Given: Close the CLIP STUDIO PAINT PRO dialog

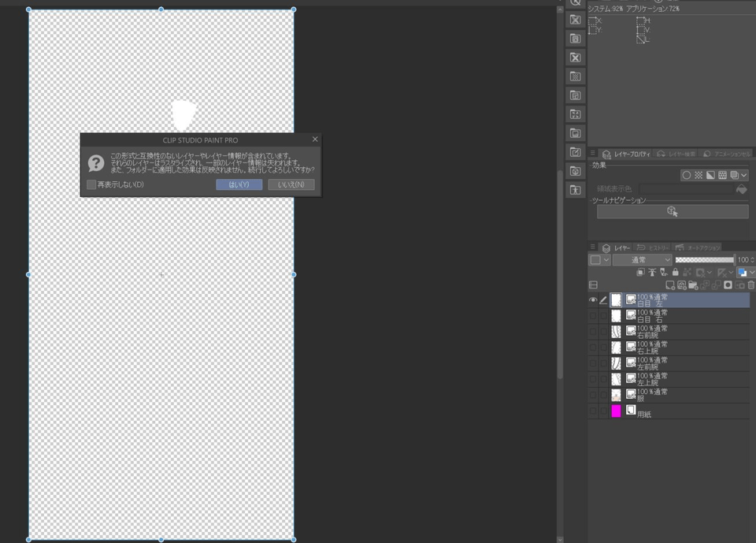Looking at the screenshot, I should 315,139.
